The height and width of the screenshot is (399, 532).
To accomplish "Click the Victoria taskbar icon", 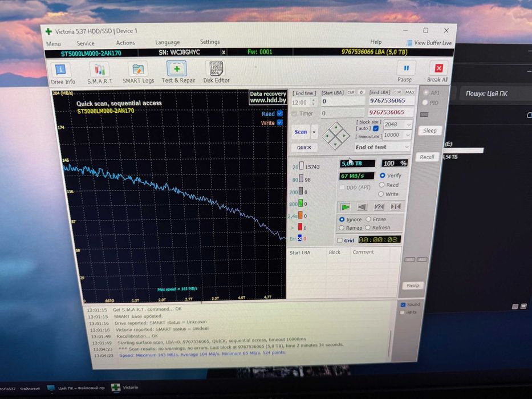I will pyautogui.click(x=116, y=387).
